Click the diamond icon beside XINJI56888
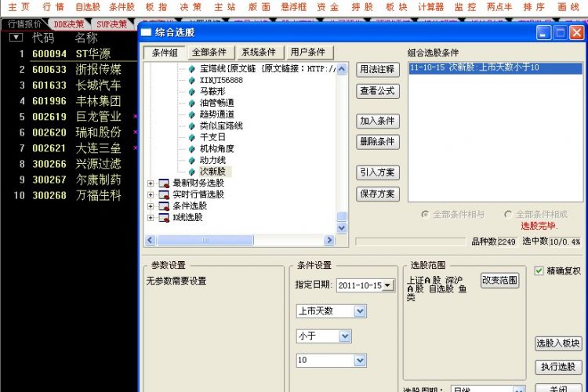Screen dimensions: 588x392 [191, 80]
